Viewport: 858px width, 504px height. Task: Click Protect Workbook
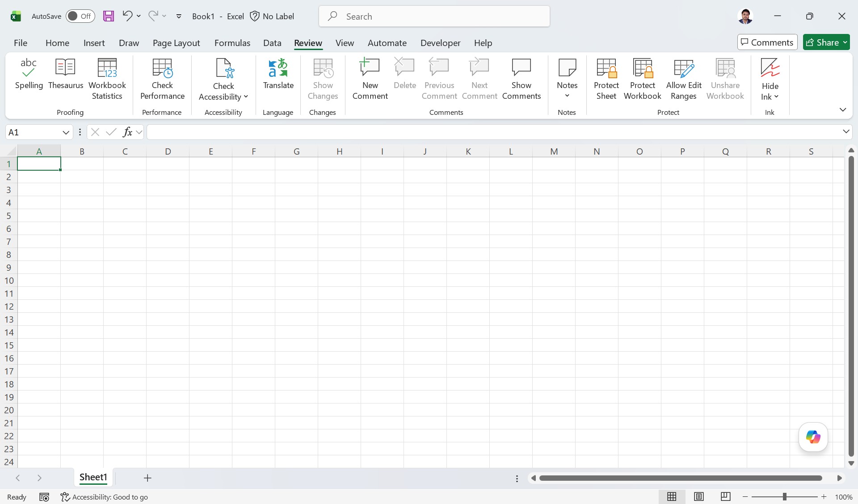[643, 80]
